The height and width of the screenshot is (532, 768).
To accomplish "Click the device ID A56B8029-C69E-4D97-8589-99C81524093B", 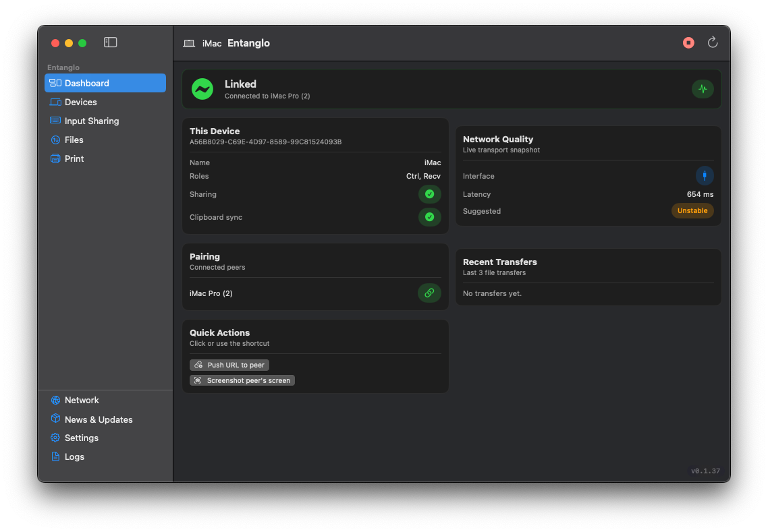I will tap(265, 142).
